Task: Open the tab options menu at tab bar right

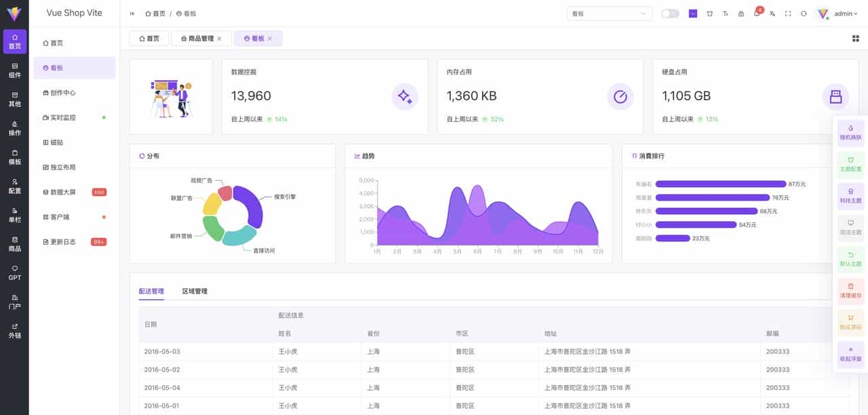Action: coord(856,39)
